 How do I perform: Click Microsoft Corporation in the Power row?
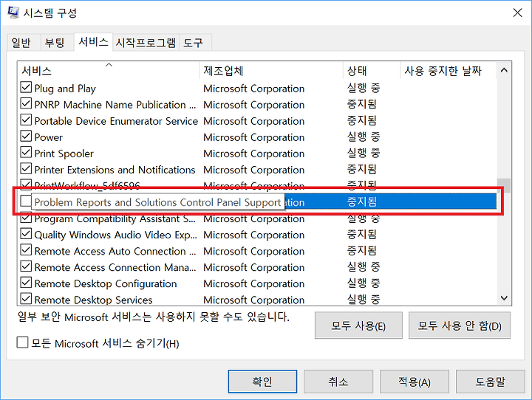(x=253, y=137)
